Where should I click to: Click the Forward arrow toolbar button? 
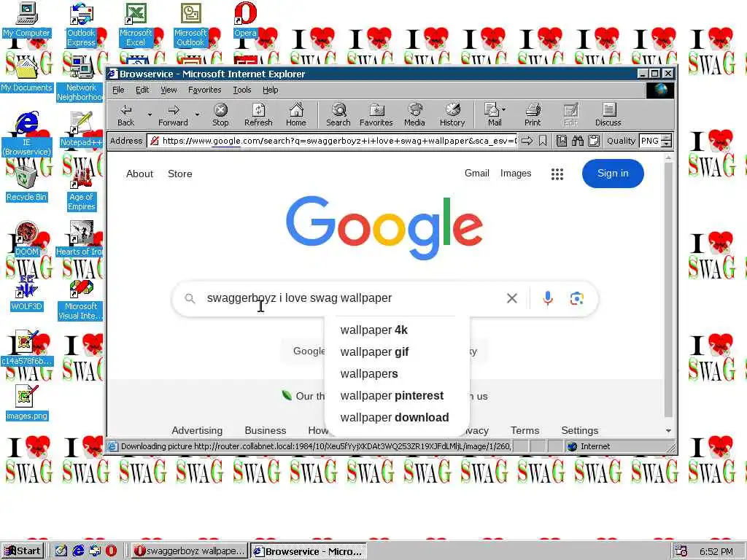[x=173, y=114]
